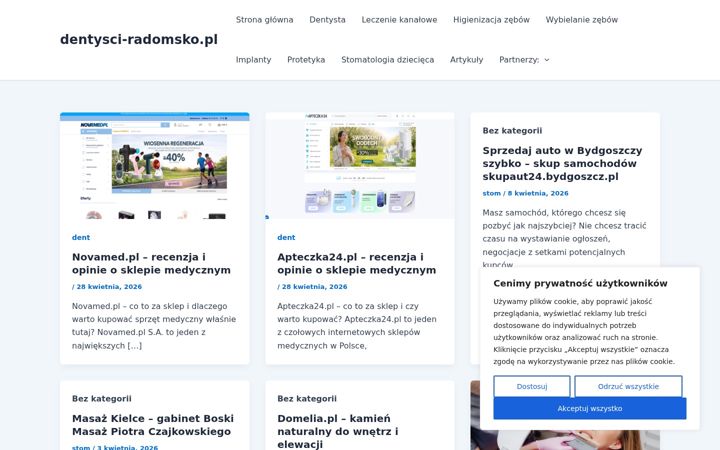Open the Novamed.pl screenshot thumbnail
Screen dimensions: 720x450
(x=155, y=165)
